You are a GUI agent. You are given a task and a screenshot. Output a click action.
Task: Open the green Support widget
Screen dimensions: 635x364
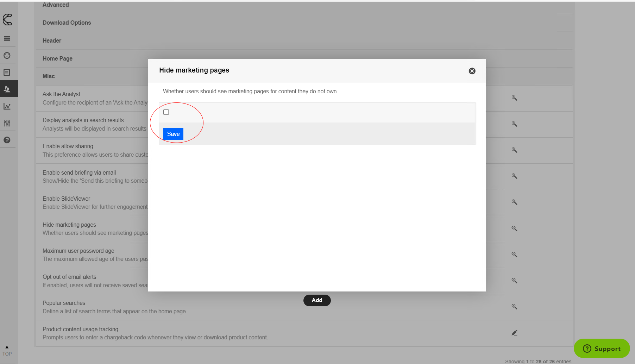[x=602, y=349]
